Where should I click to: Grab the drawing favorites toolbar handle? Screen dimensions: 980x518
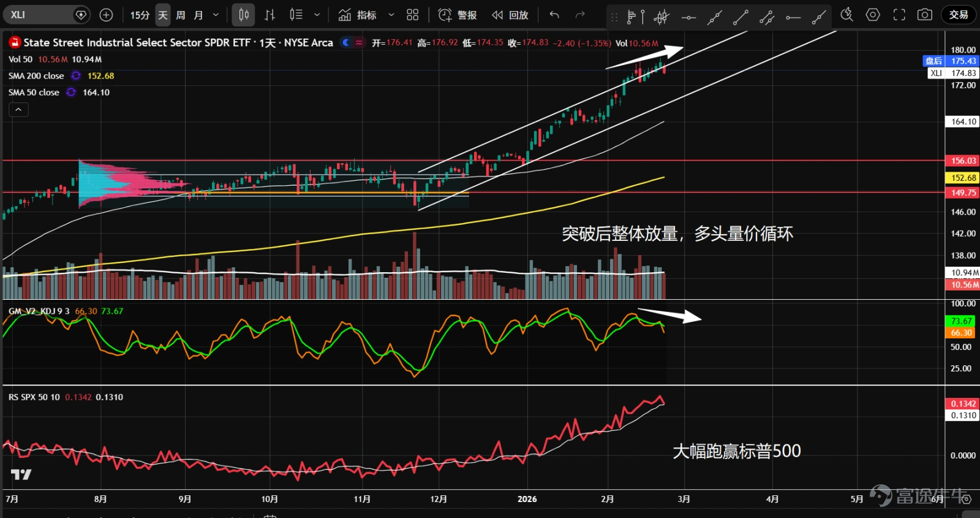click(614, 17)
